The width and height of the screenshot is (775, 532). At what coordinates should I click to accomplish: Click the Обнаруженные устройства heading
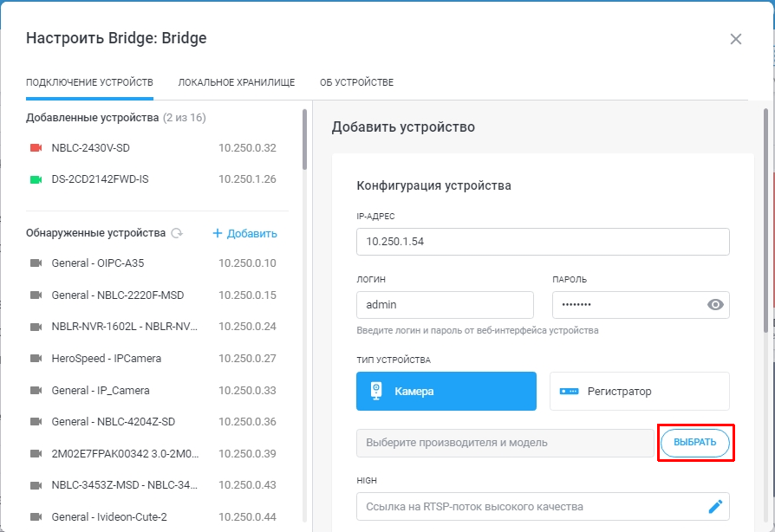click(x=96, y=233)
